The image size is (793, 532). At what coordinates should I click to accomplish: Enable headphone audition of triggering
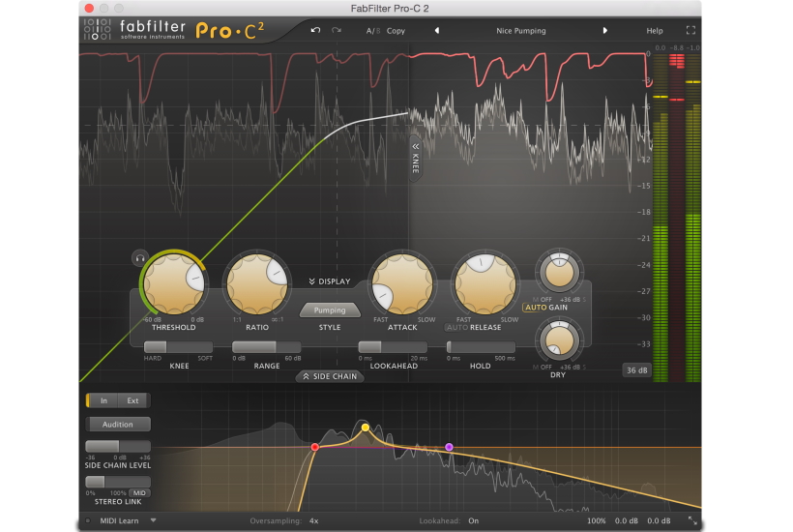coord(140,258)
